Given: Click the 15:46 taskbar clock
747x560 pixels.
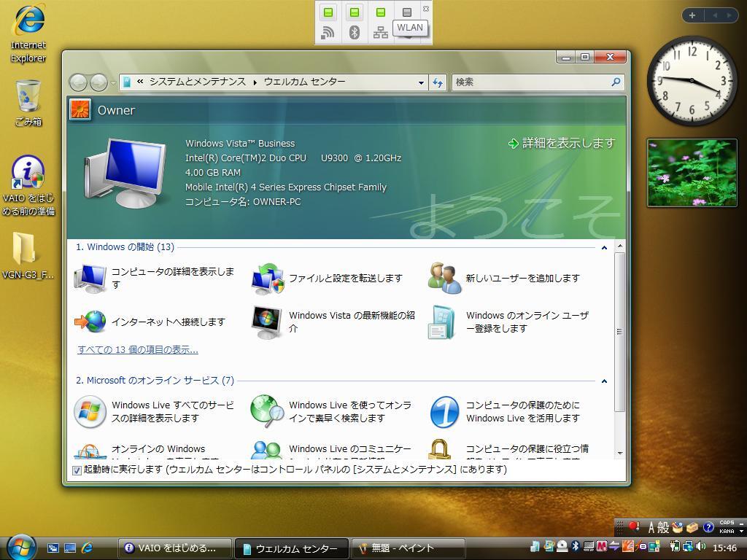Looking at the screenshot, I should tap(724, 548).
